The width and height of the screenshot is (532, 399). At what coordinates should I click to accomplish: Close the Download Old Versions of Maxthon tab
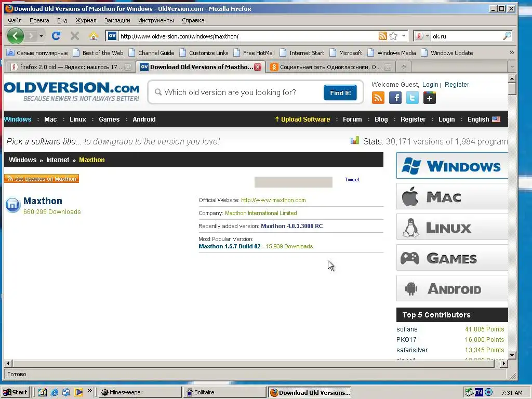[258, 67]
